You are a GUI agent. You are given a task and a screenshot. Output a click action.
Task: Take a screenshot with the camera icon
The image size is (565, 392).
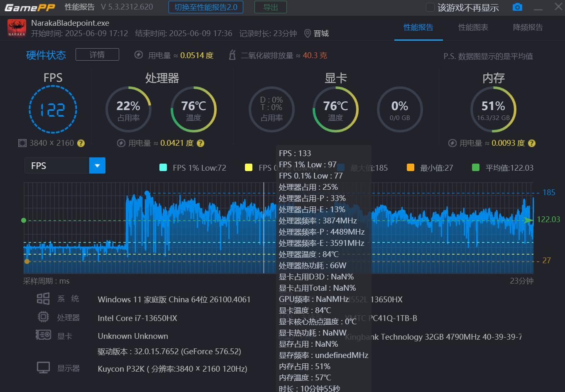click(517, 7)
